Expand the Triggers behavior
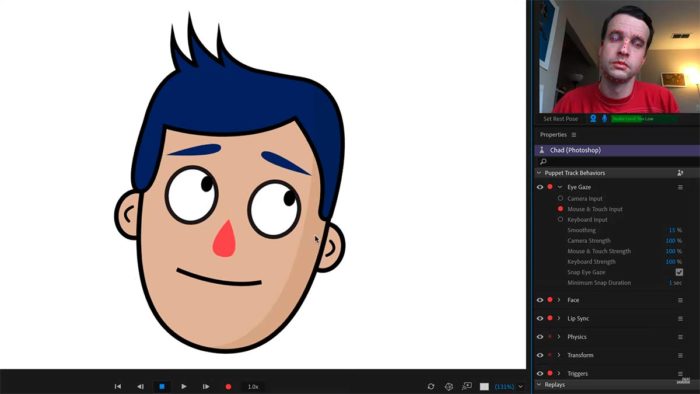 tap(559, 373)
